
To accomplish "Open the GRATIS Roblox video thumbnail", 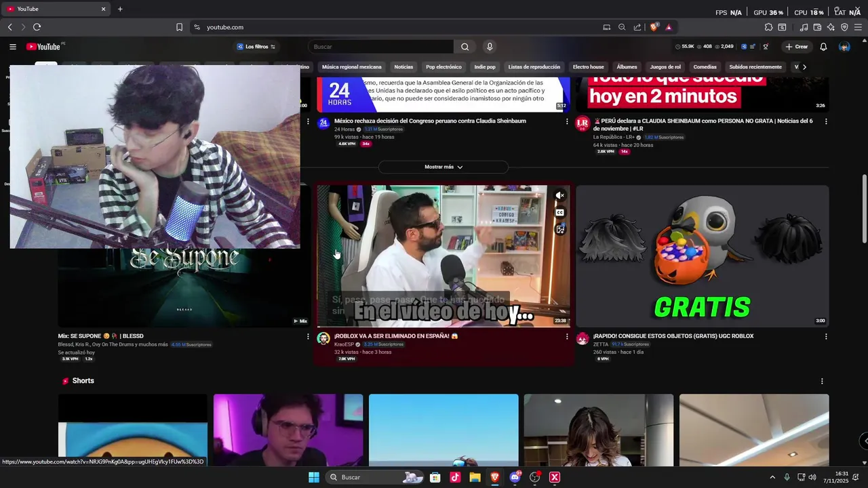I will click(702, 256).
